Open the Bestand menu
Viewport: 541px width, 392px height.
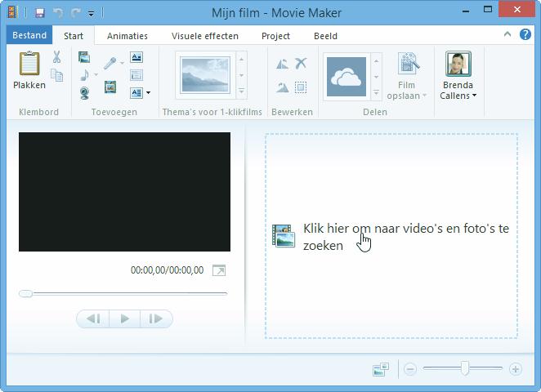[29, 35]
